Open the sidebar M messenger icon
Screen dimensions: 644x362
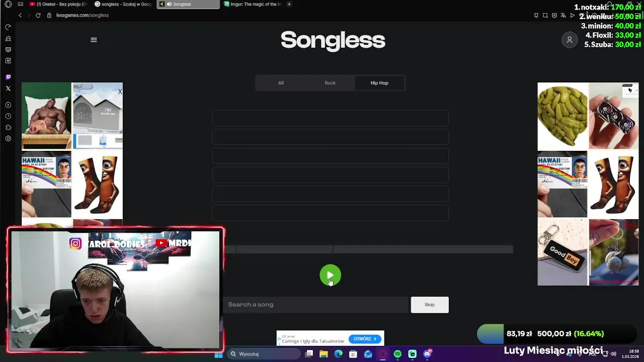(8, 61)
